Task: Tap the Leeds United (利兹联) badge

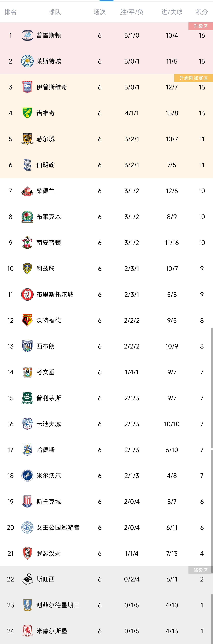Action: click(27, 269)
